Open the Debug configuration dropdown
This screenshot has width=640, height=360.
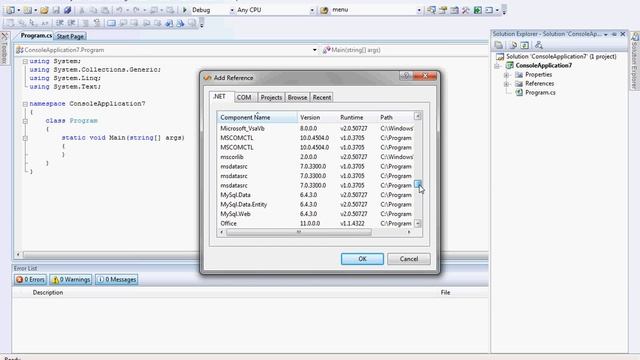click(231, 10)
